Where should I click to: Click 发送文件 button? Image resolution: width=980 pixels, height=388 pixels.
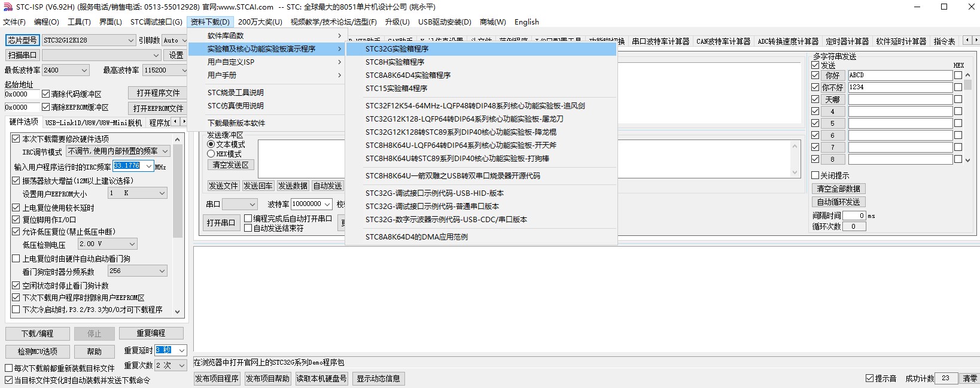pos(223,186)
